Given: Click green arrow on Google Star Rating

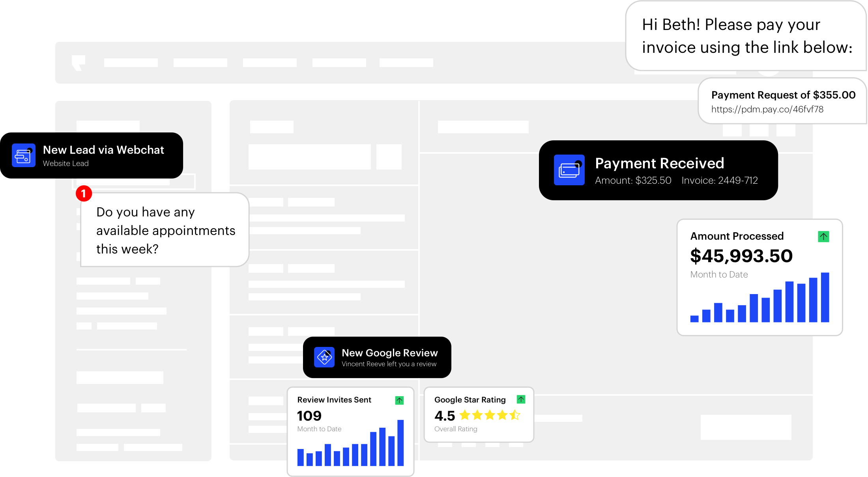Looking at the screenshot, I should click(x=521, y=399).
